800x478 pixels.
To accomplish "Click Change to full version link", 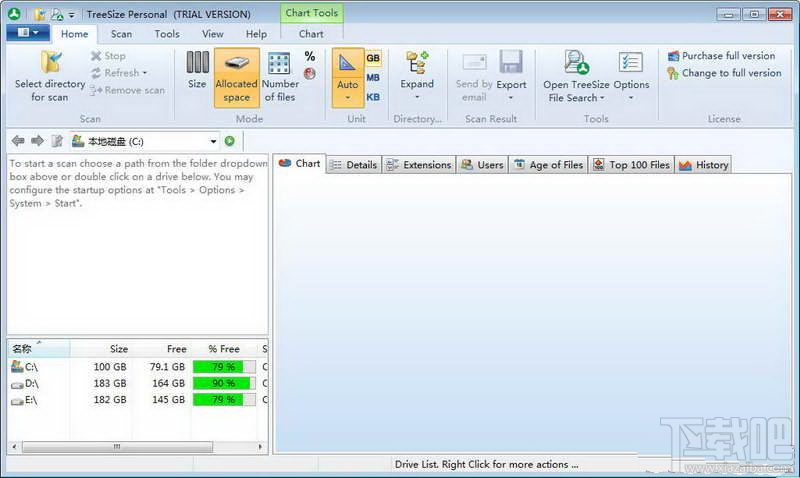I will [724, 73].
